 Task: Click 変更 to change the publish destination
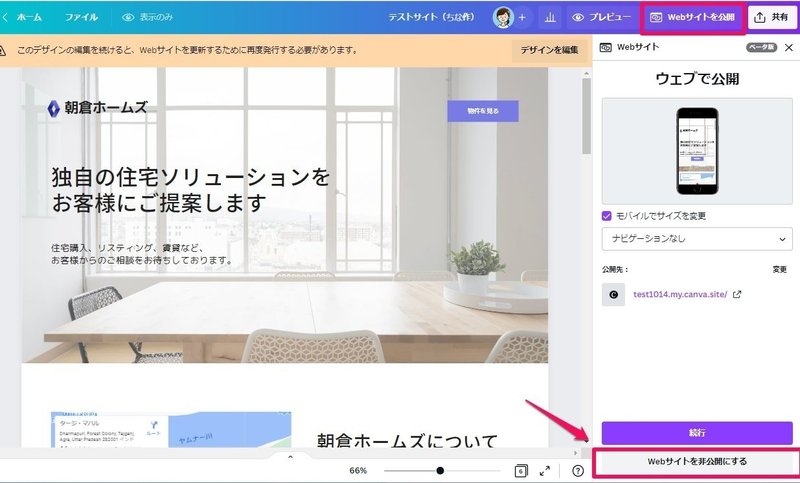[x=780, y=269]
